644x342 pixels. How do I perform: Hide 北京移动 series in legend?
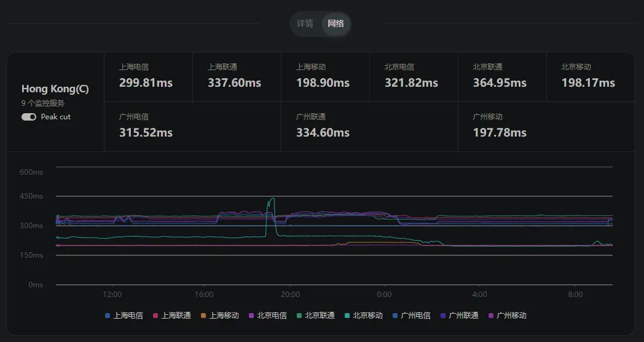pyautogui.click(x=364, y=316)
